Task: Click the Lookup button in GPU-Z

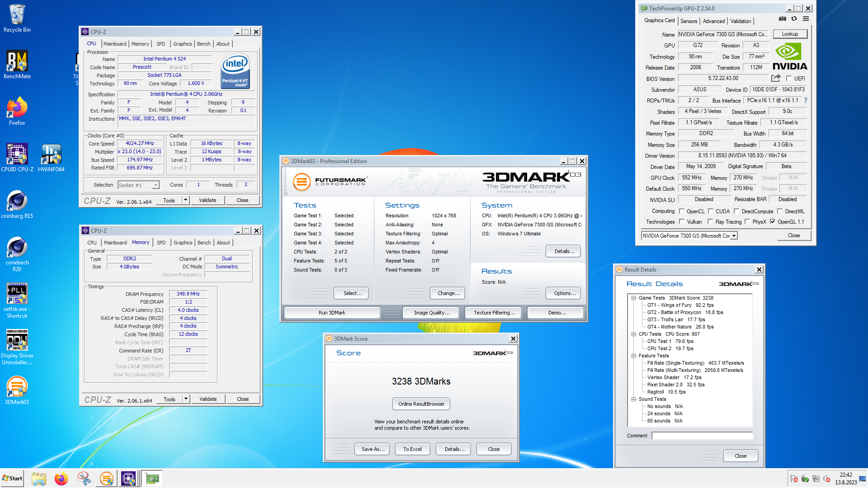Action: (x=790, y=34)
